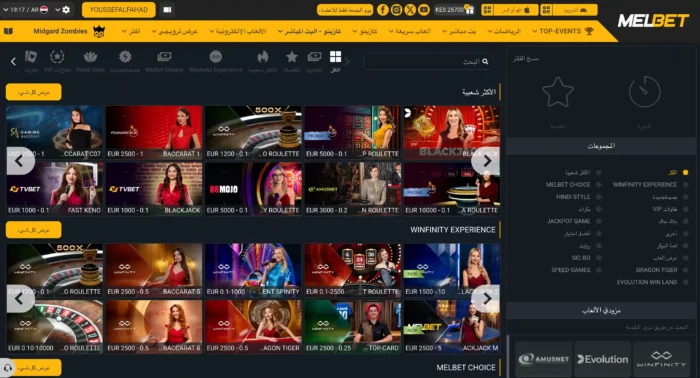Image resolution: width=700 pixels, height=378 pixels.
Task: Open the EUR 2500-1 Baccarat 1 game
Action: 154,132
